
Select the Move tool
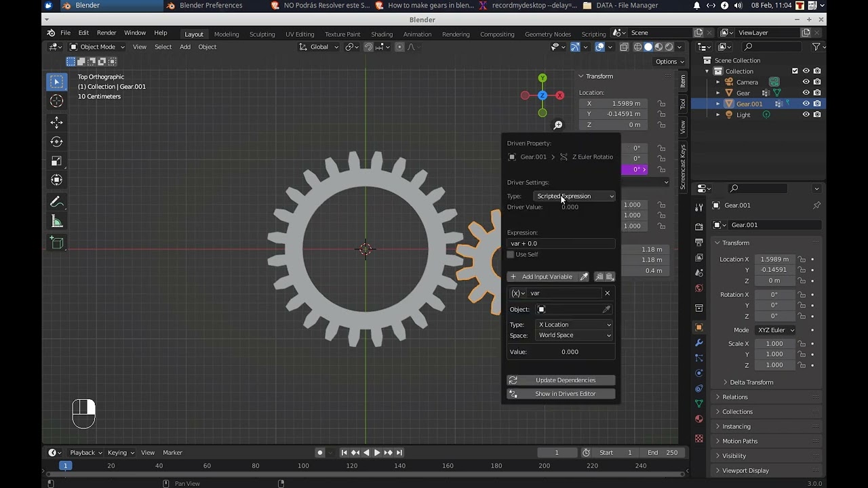point(57,123)
